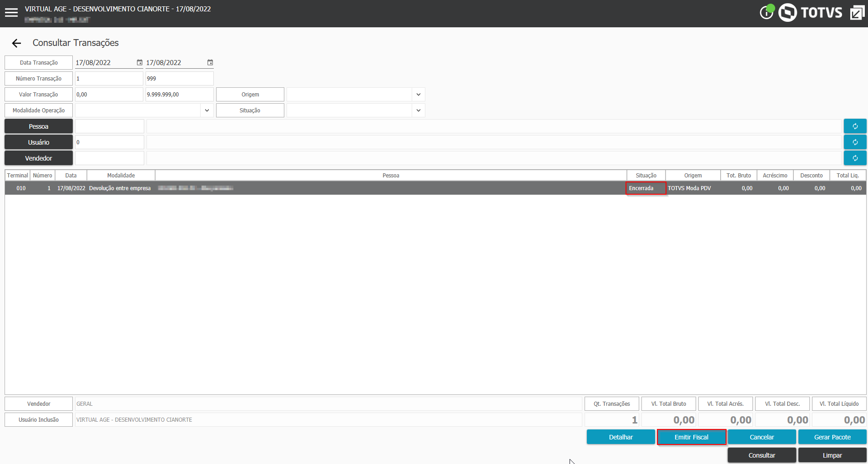This screenshot has height=464, width=868.
Task: Refresh the Pessoa field
Action: [x=855, y=126]
